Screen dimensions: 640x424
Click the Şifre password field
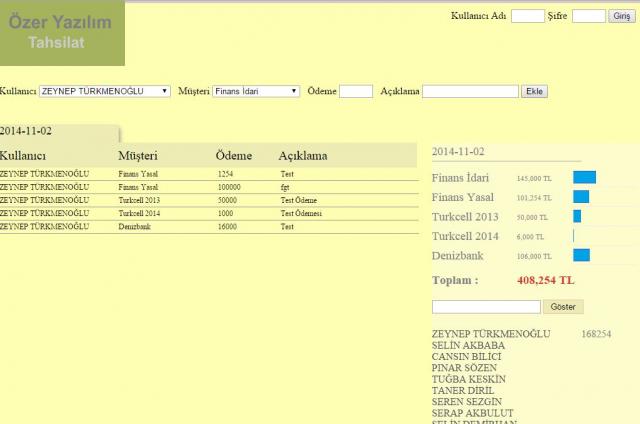(x=589, y=16)
